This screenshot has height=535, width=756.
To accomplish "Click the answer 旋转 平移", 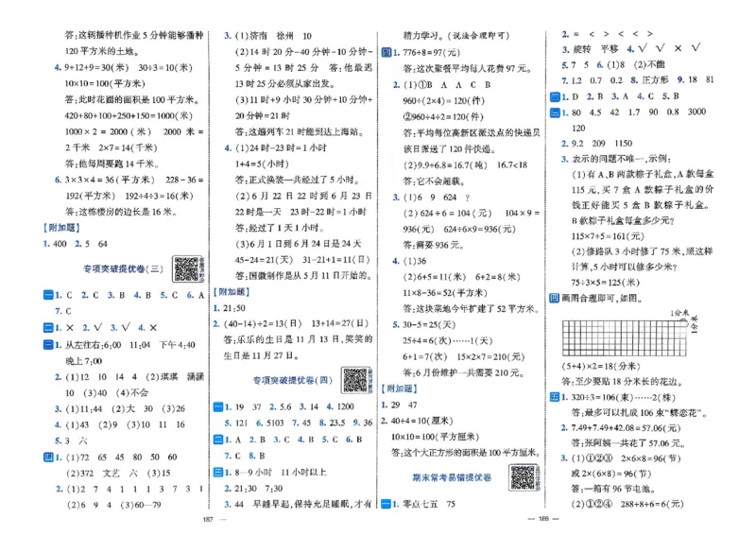I will (x=595, y=49).
